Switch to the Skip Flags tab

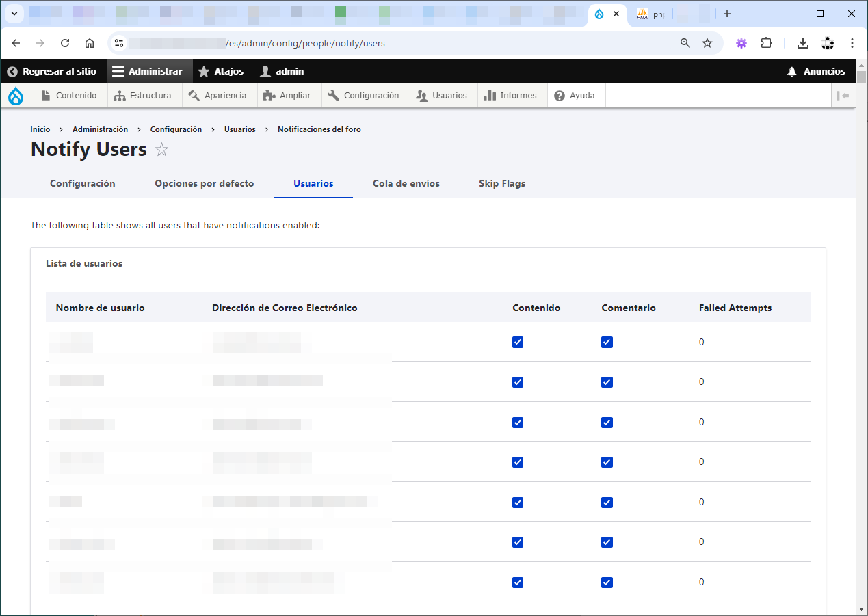(x=502, y=183)
